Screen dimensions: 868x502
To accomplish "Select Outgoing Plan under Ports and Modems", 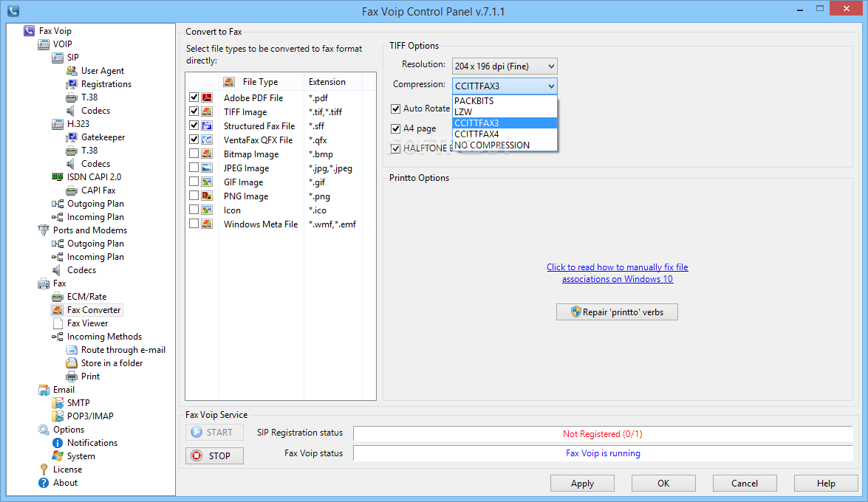I will click(x=95, y=244).
